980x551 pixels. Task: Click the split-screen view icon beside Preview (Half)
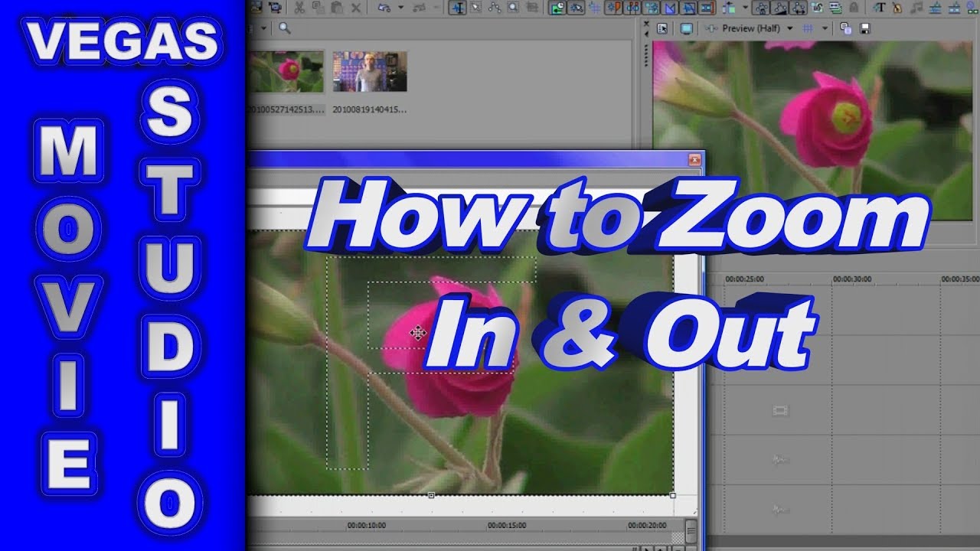pyautogui.click(x=711, y=28)
